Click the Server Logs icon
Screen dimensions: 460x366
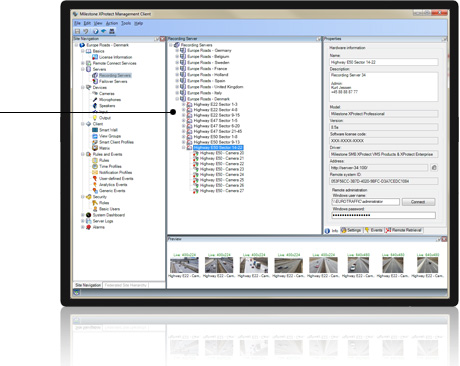(x=88, y=221)
